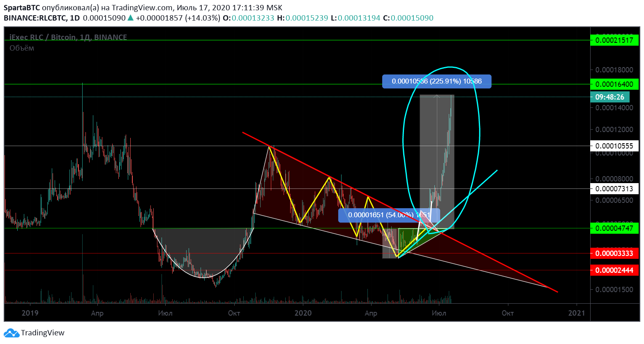The image size is (644, 344).
Task: Click the 0.00004747 green price label
Action: click(x=614, y=228)
